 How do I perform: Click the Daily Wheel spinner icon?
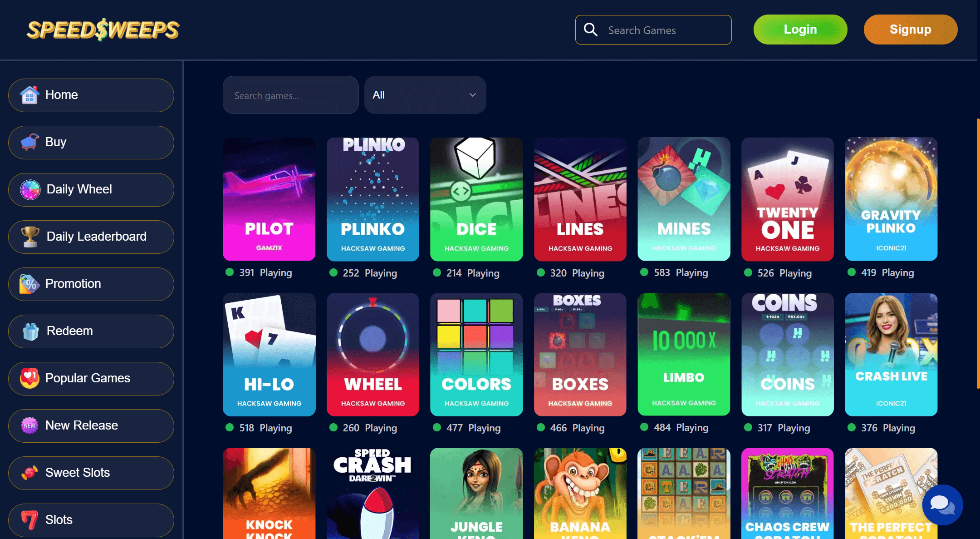(30, 189)
